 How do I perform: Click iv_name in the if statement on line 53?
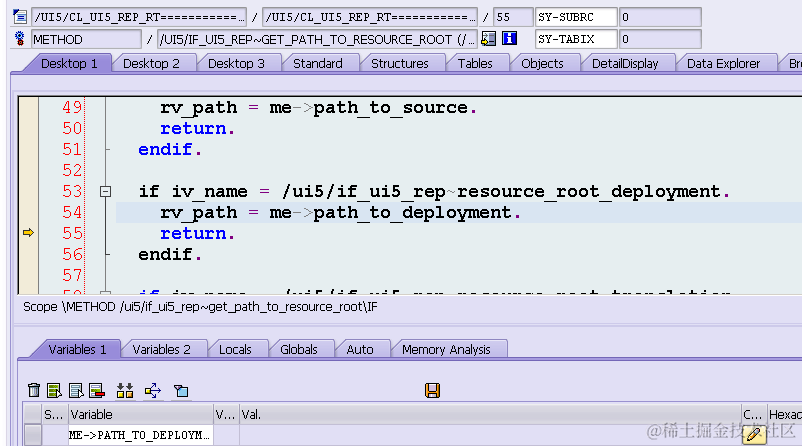pyautogui.click(x=209, y=192)
